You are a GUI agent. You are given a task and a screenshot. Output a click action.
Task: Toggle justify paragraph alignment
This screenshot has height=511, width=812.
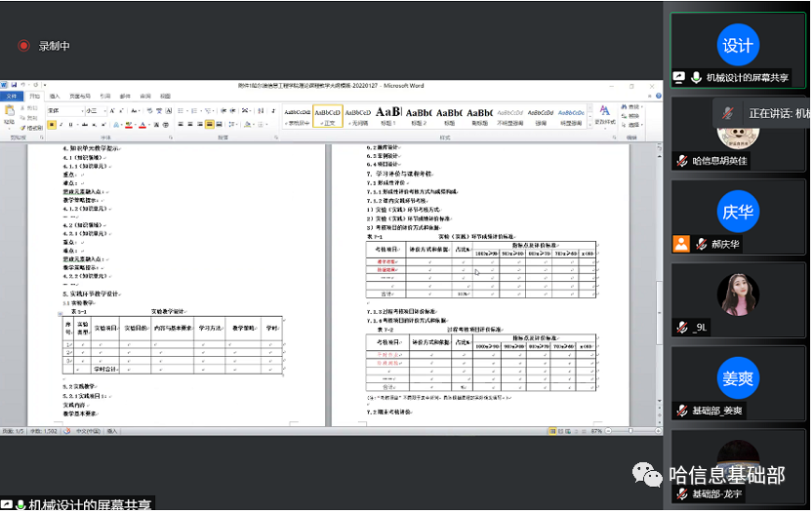[209, 125]
